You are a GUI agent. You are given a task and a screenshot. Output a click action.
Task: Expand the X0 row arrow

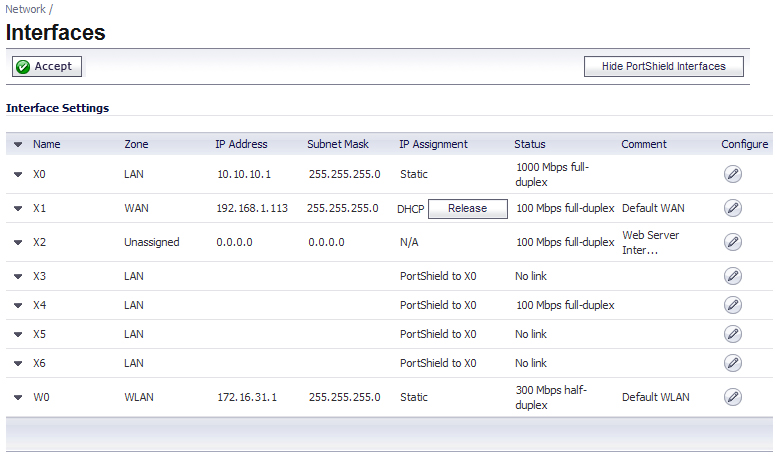coord(18,175)
